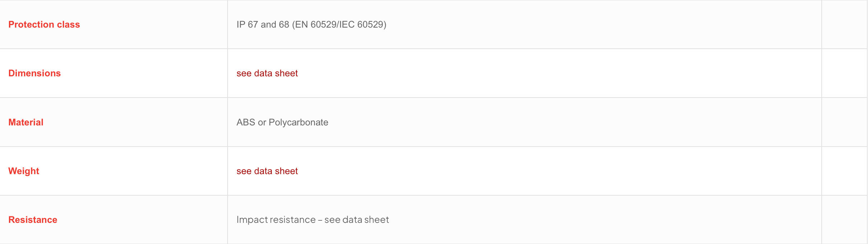Click the word 'Polycarbonate'
The width and height of the screenshot is (868, 244).
point(298,122)
